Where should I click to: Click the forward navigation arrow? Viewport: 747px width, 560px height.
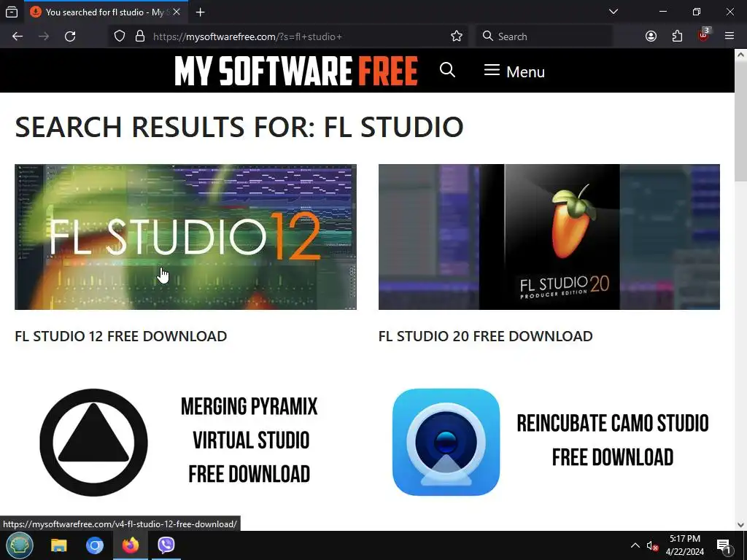click(x=44, y=36)
